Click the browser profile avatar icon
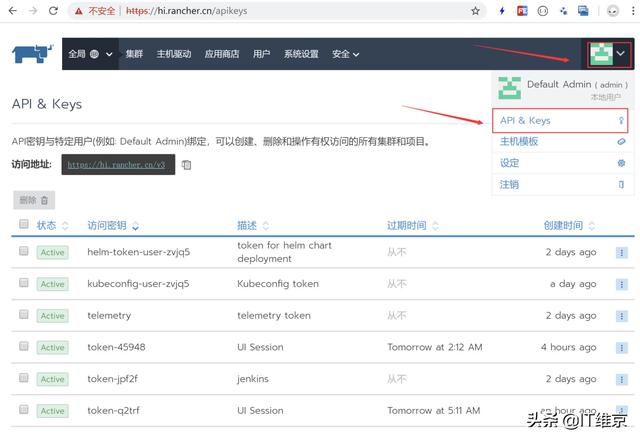 pyautogui.click(x=613, y=11)
